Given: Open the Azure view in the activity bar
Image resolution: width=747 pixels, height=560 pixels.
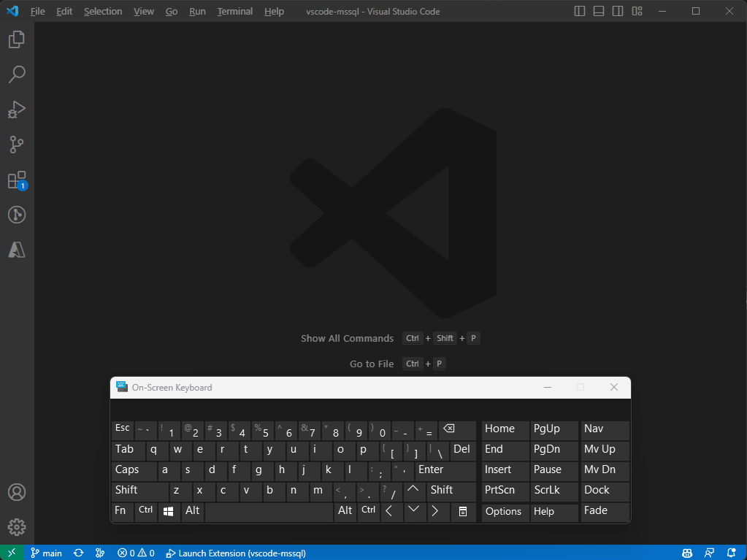Looking at the screenshot, I should click(17, 250).
